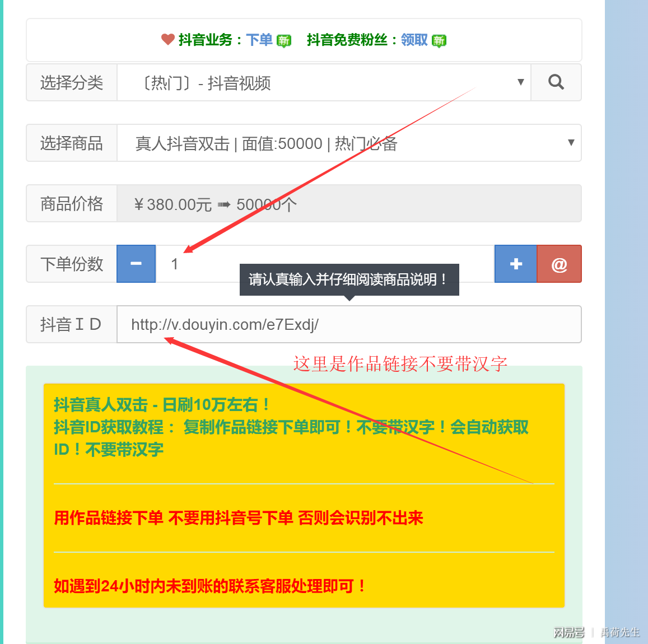The image size is (648, 644).
Task: Click the arrow at the right of 抖音视频 dropdown
Action: point(520,82)
